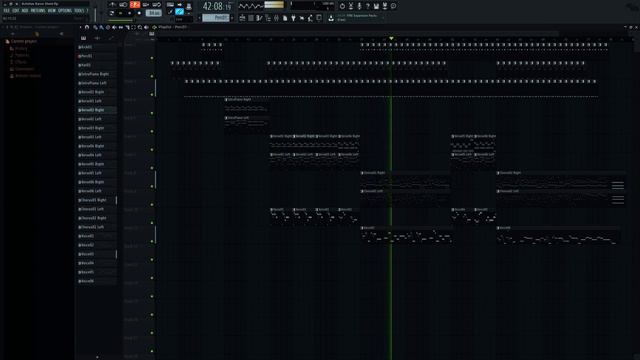Click the Play transport button

coord(120,13)
